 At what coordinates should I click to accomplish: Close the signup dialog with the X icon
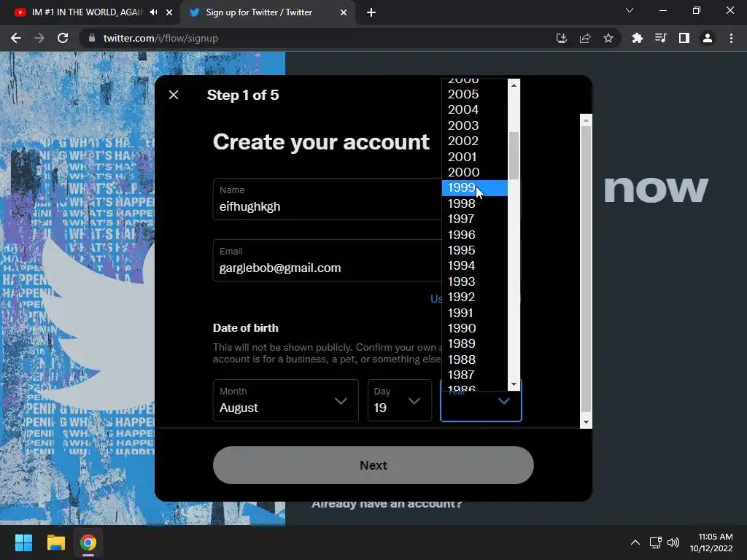[x=174, y=95]
